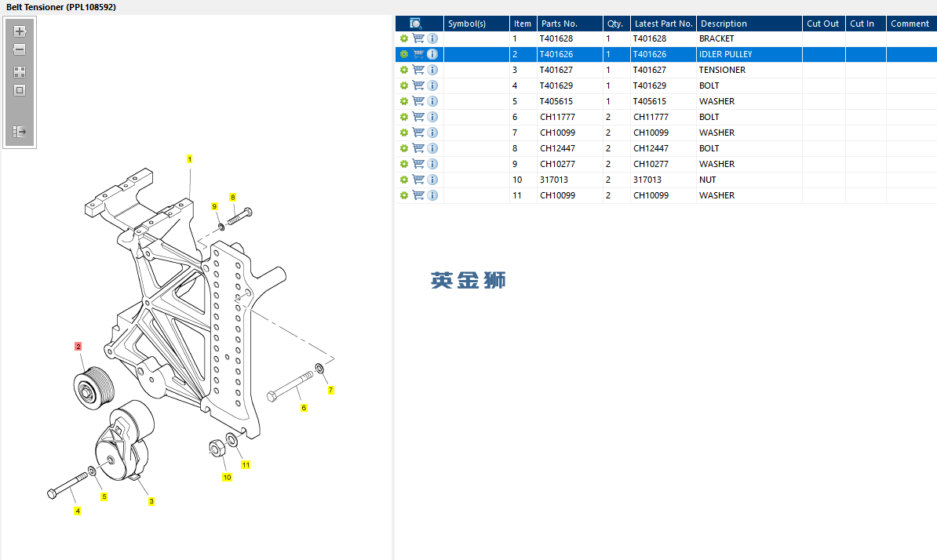937x560 pixels.
Task: Select callout 6 on the diagram
Action: [304, 408]
